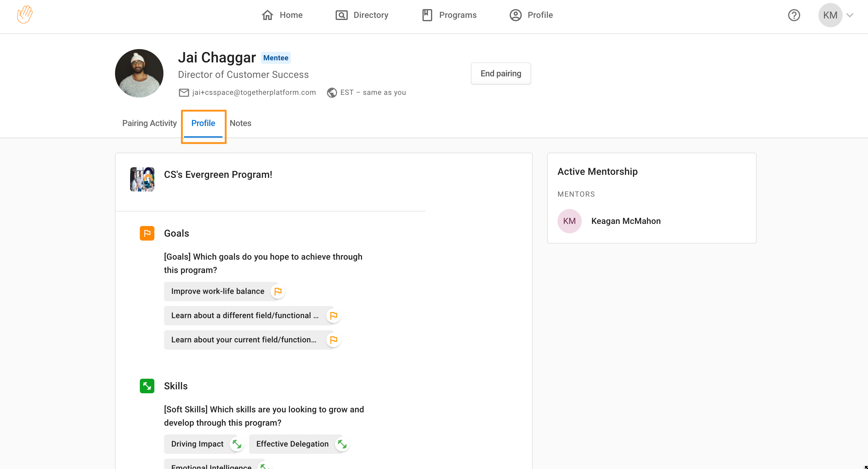Screen dimensions: 868x469
Task: Click the Directory search icon
Action: coord(341,15)
